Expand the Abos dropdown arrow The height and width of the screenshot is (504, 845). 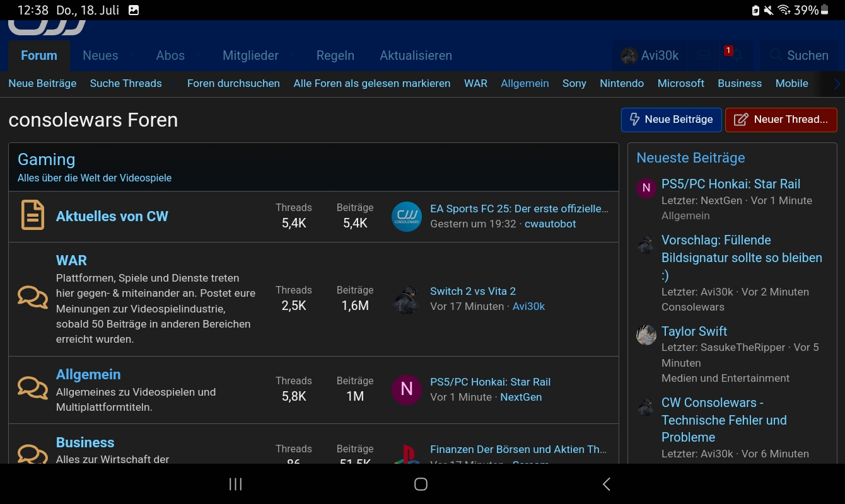tap(199, 56)
